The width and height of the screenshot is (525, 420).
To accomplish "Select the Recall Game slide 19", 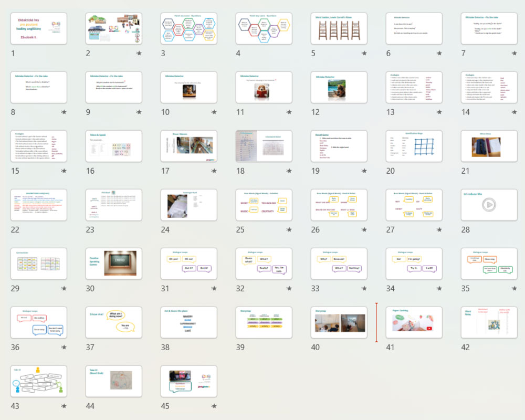I will coord(339,146).
